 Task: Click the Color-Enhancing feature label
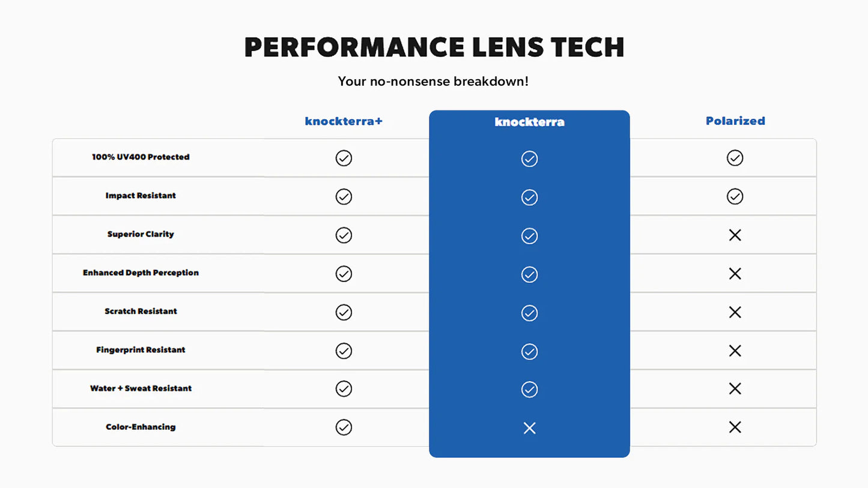[141, 427]
